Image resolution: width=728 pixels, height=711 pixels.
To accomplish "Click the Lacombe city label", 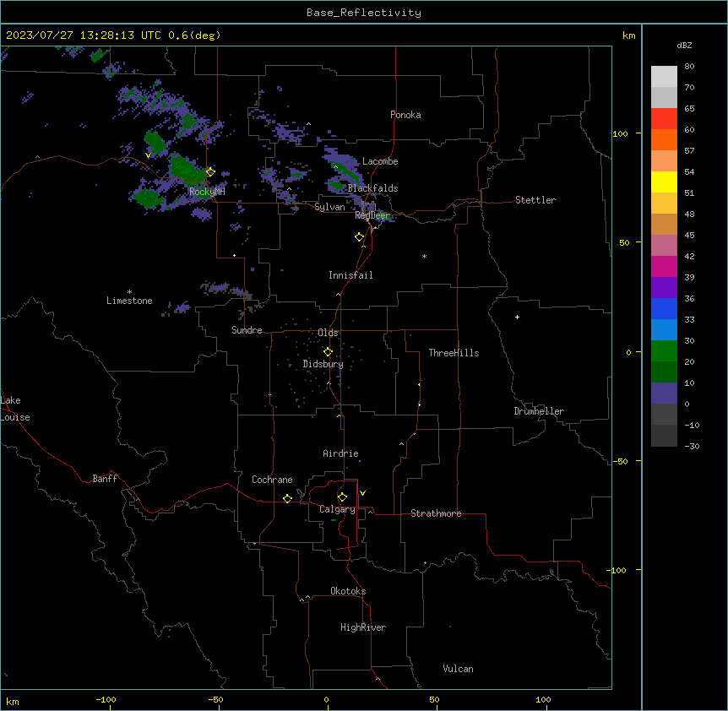I will [380, 161].
